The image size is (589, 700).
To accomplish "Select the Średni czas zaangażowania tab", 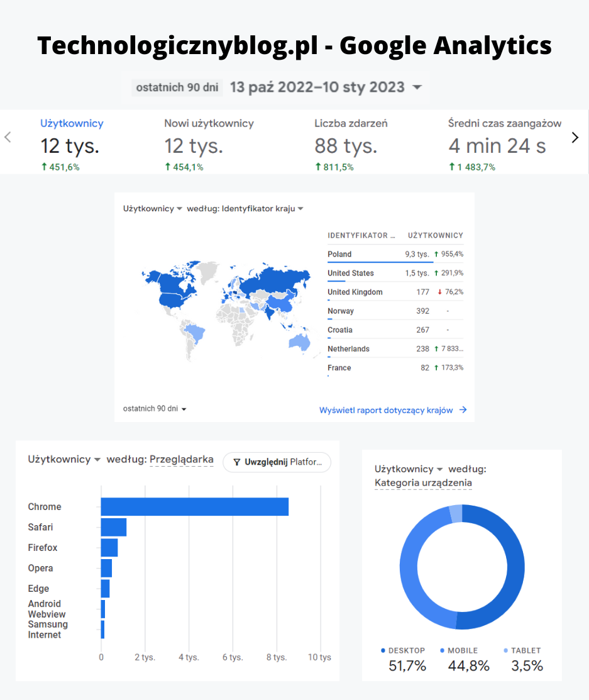I will 505,144.
